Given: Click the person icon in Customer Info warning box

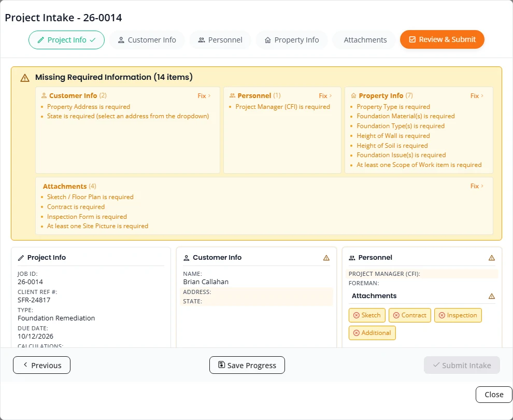Looking at the screenshot, I should (44, 95).
